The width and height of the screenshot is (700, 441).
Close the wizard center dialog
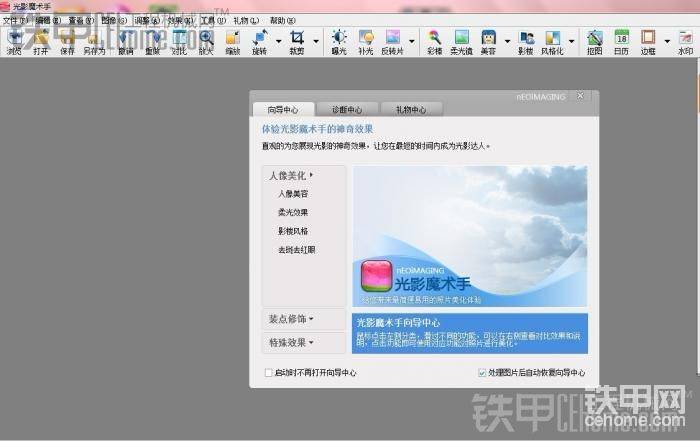580,96
